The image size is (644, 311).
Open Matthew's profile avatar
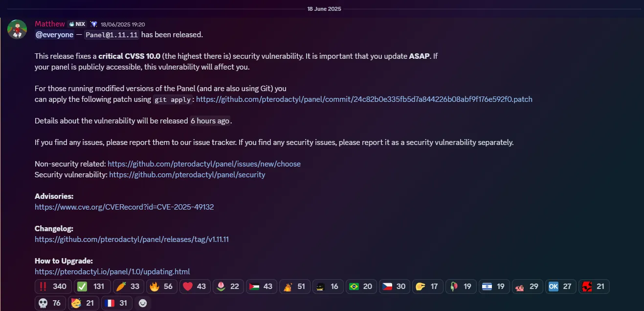pyautogui.click(x=17, y=29)
